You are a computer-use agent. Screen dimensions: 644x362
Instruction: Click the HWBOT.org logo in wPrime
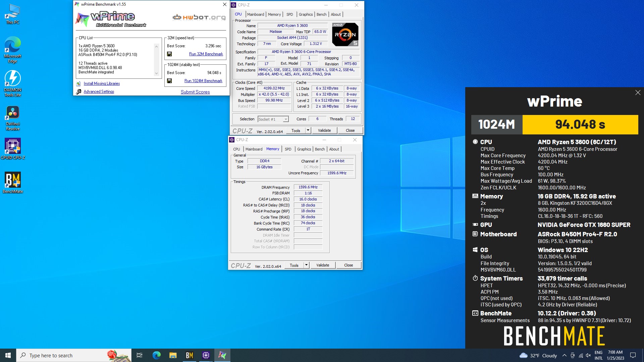point(199,17)
